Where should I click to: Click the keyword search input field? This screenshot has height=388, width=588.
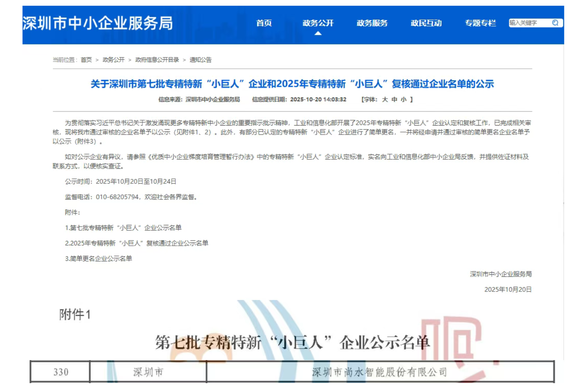529,23
